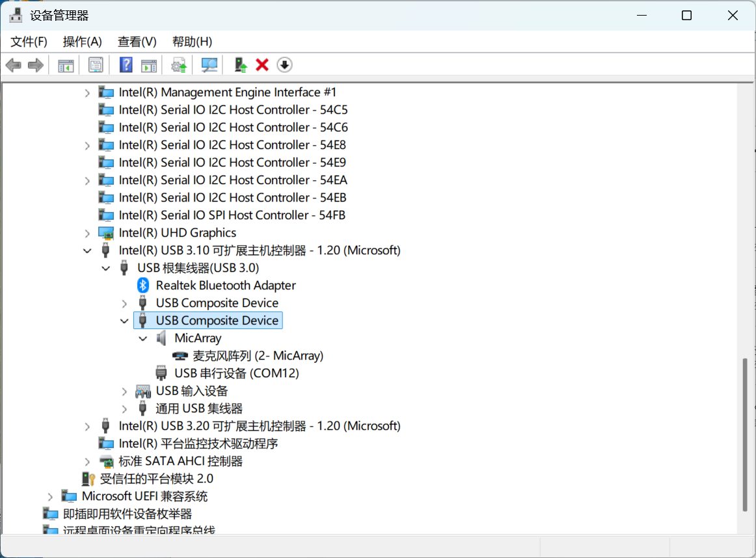Screen dimensions: 756x558
Task: Open the properties sheet toolbar icon
Action: (96, 65)
